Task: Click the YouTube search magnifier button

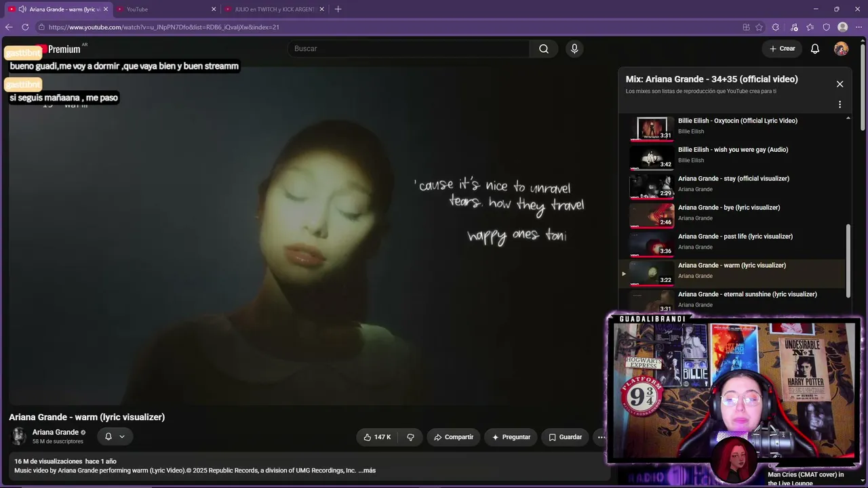Action: pos(544,49)
